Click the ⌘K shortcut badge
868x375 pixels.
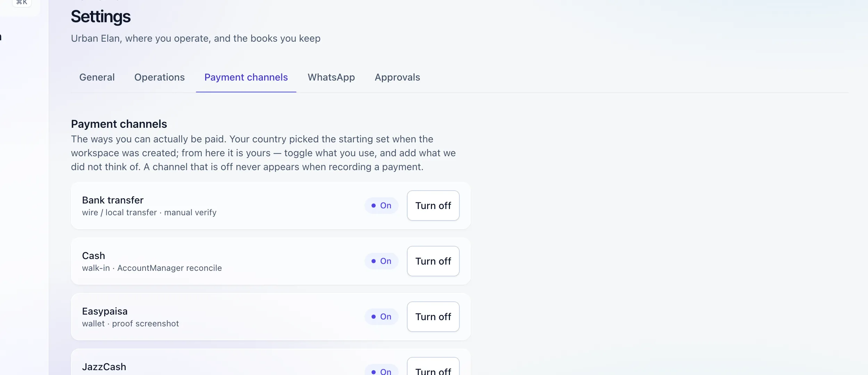(22, 2)
